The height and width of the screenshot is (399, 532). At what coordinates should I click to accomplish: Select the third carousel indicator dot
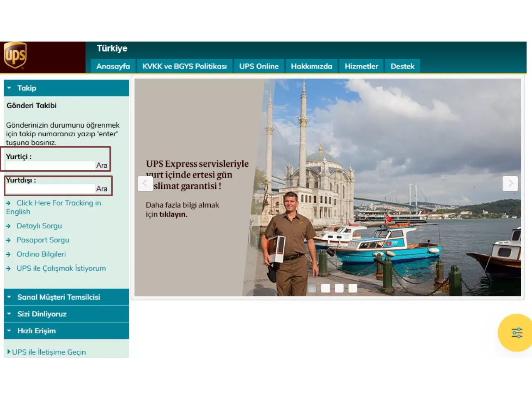(x=339, y=288)
